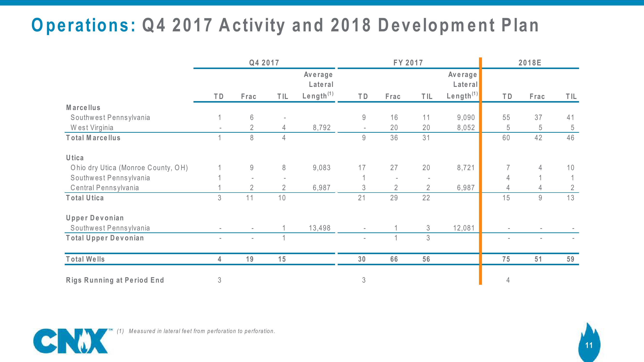Click the value '9,090' in FY 2017 lateral length
Image resolution: width=644 pixels, height=362 pixels.
pos(466,118)
